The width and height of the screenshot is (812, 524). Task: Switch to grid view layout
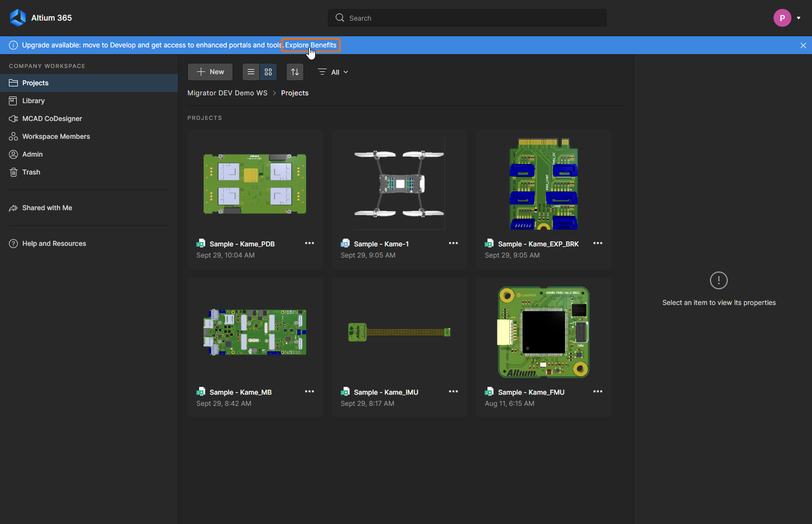pyautogui.click(x=268, y=72)
